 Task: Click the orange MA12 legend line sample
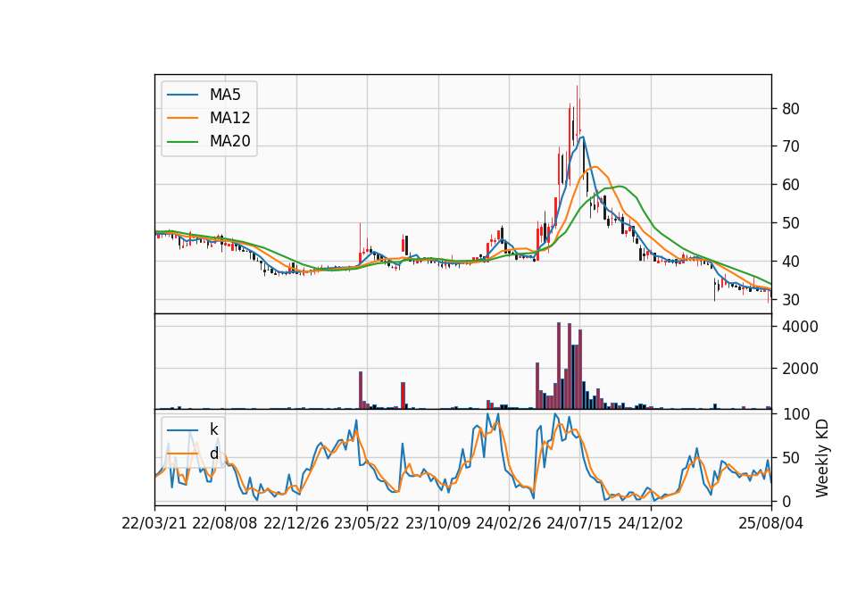point(182,118)
